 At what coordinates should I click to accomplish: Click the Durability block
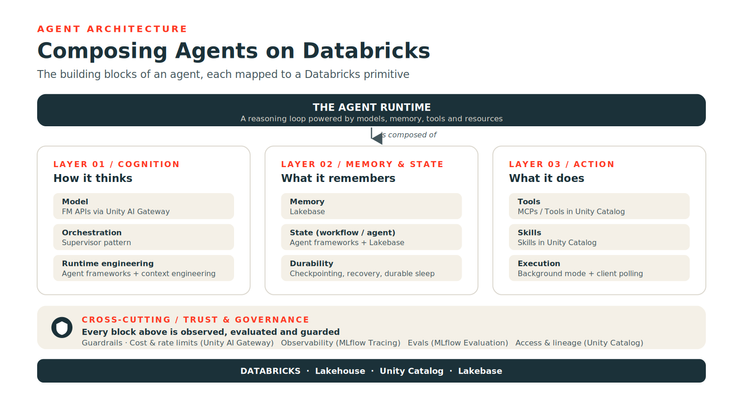click(372, 268)
